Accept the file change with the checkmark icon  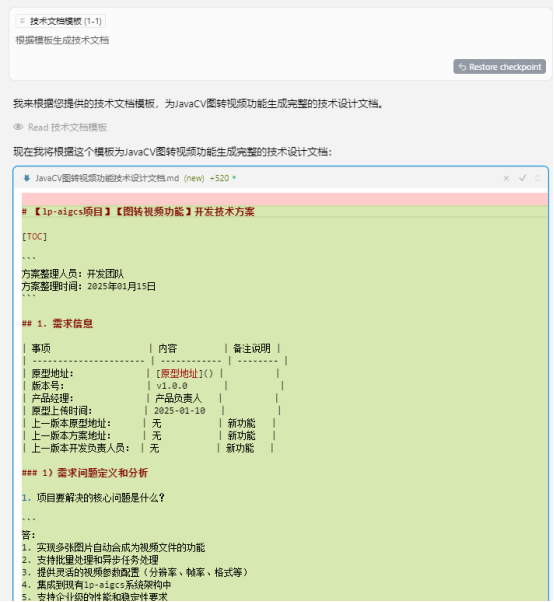(x=522, y=178)
